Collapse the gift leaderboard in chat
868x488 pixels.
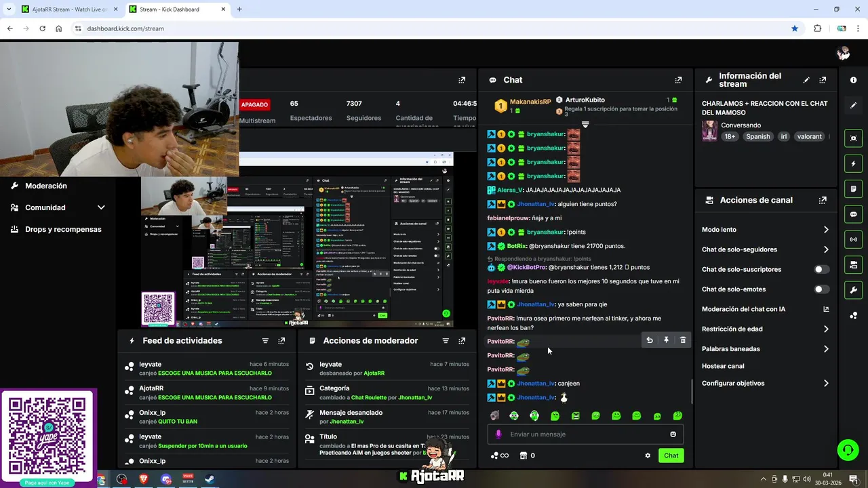coord(585,125)
